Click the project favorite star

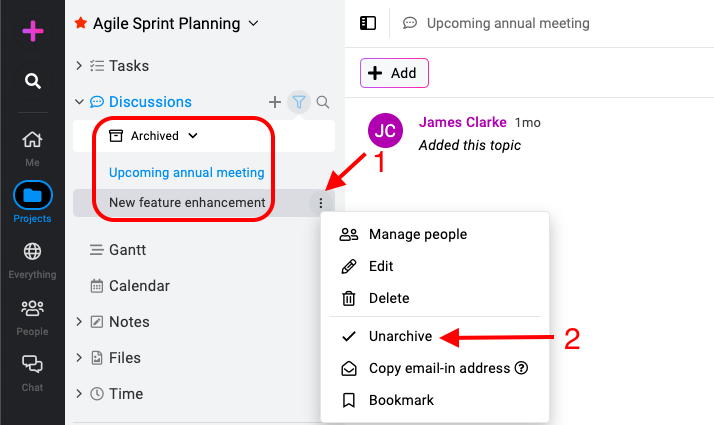pyautogui.click(x=81, y=23)
